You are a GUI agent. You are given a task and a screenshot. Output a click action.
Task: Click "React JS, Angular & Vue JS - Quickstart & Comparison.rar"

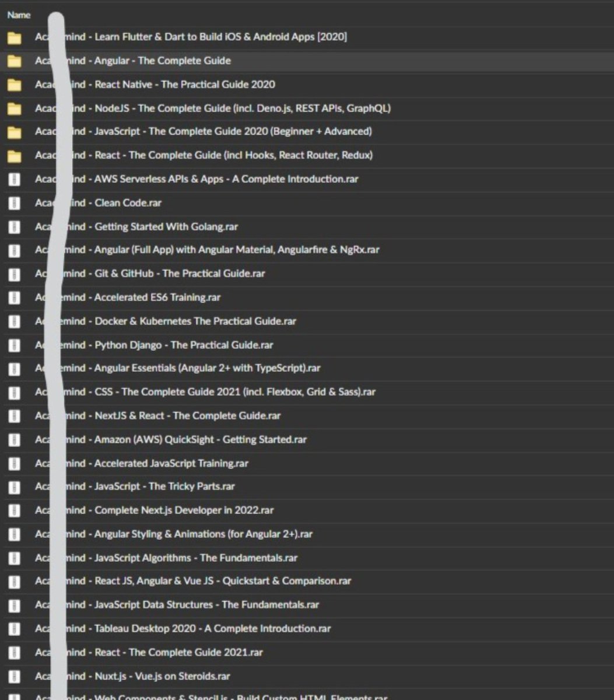tap(223, 581)
